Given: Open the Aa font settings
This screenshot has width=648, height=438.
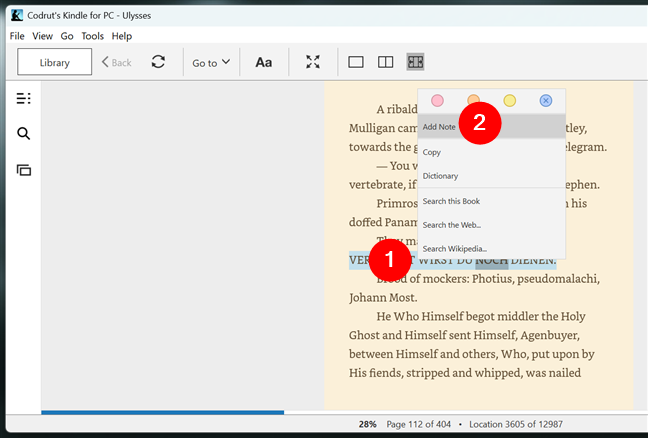Looking at the screenshot, I should click(x=264, y=62).
